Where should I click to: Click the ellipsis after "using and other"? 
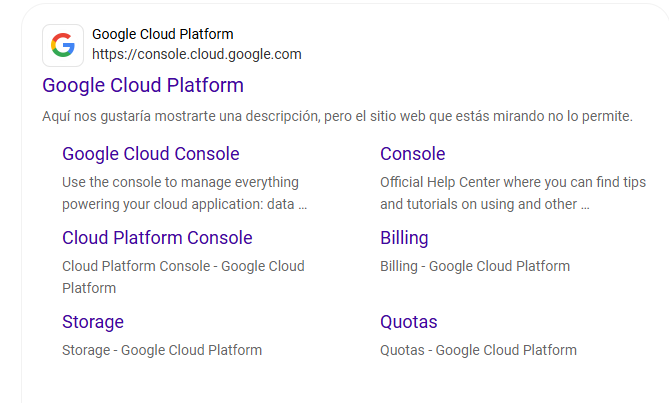[x=585, y=205]
